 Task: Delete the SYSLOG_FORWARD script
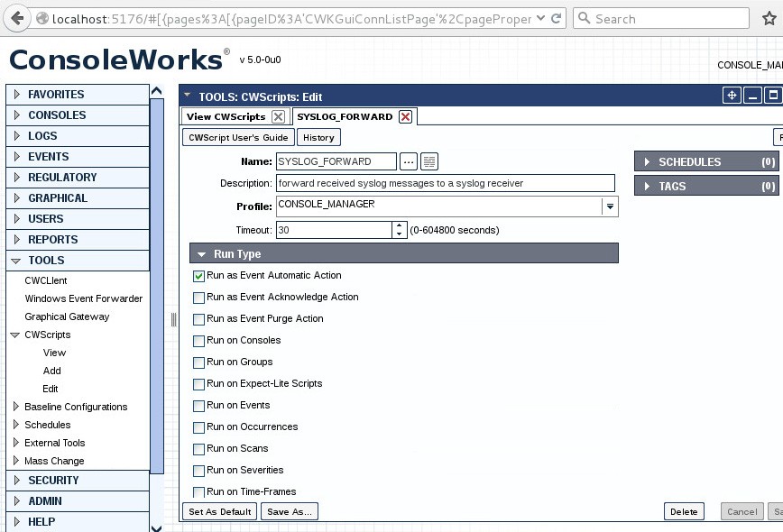click(x=684, y=511)
